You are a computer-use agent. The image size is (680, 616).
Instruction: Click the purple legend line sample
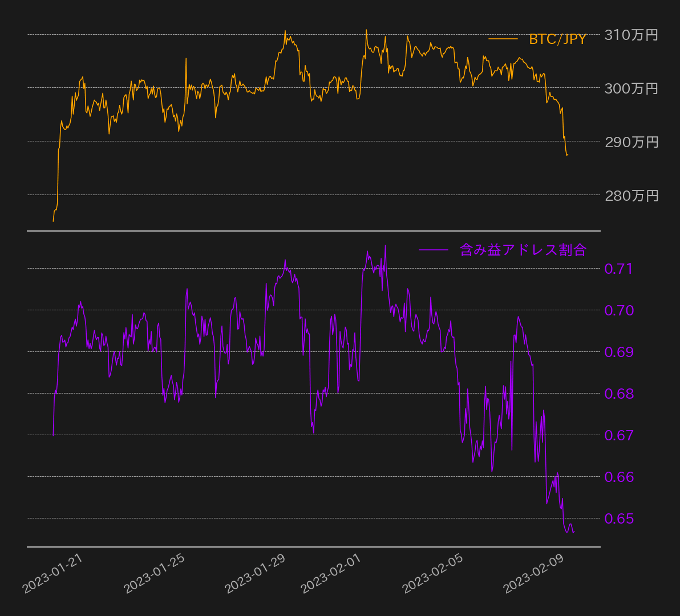click(434, 250)
